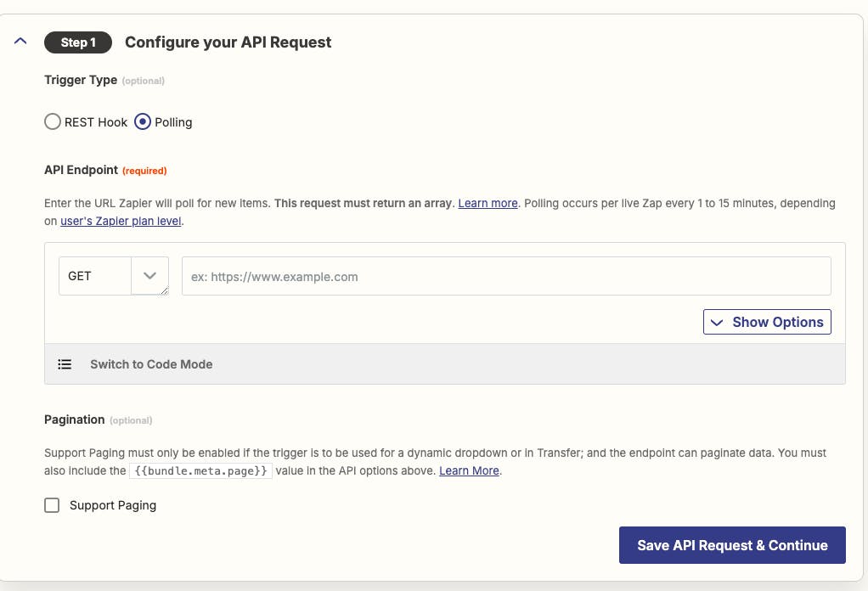The height and width of the screenshot is (591, 868).
Task: Expand Show Options for the request
Action: 767,323
